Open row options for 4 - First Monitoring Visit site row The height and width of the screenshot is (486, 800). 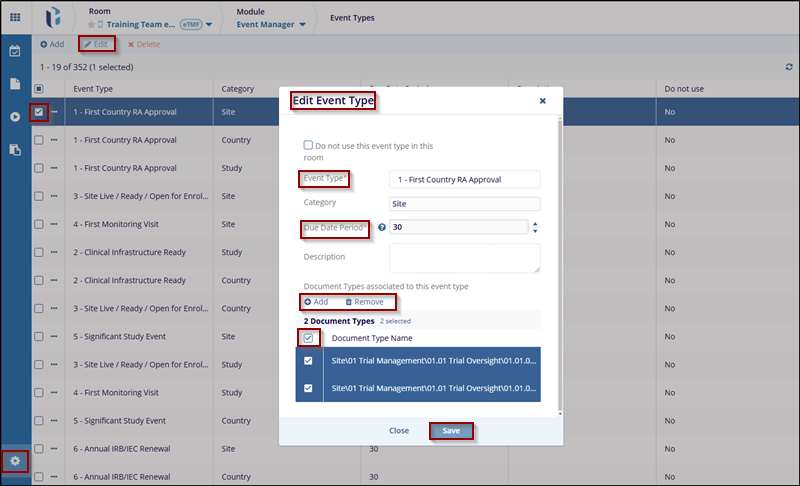54,225
